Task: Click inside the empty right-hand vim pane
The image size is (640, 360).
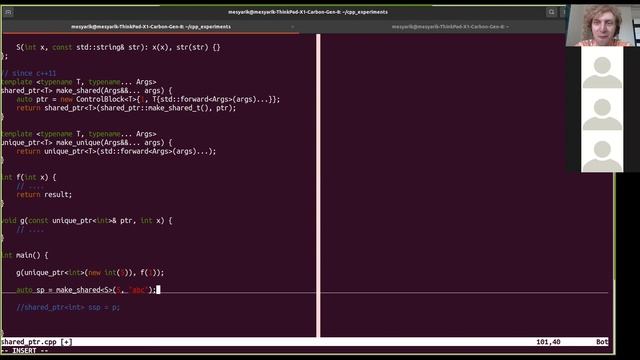Action: coord(464,186)
